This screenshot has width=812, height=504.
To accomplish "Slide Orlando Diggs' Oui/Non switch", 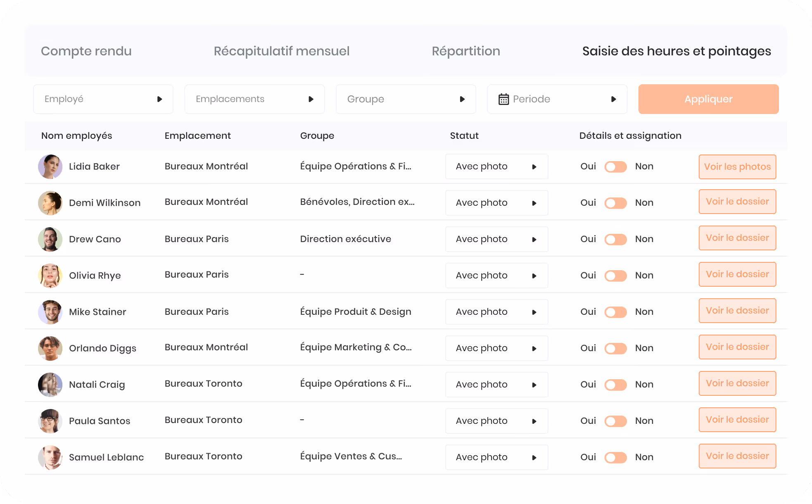I will [615, 348].
